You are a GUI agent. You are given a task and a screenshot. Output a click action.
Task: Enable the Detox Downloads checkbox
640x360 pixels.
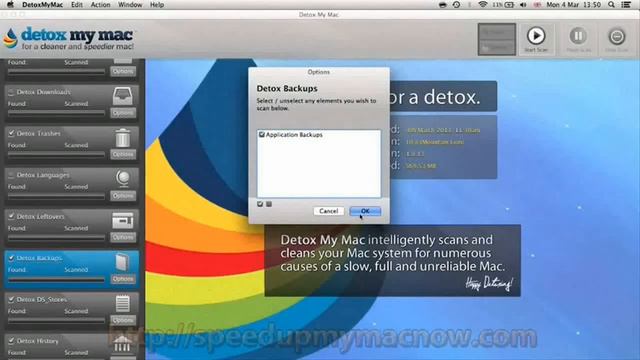coord(11,92)
